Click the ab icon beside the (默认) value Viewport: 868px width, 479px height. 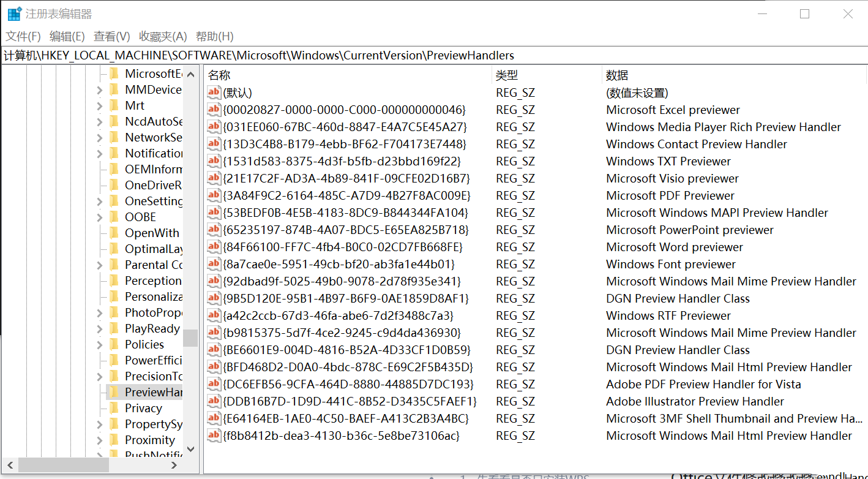(214, 92)
